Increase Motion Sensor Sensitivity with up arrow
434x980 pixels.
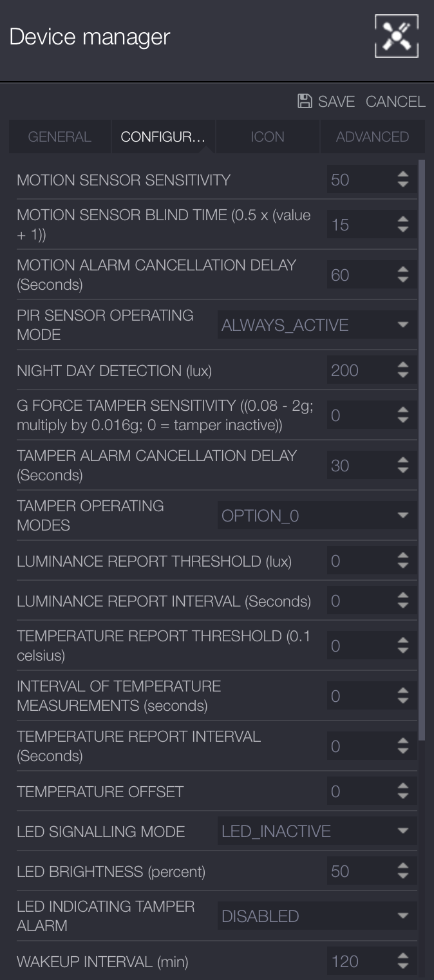[x=403, y=175]
